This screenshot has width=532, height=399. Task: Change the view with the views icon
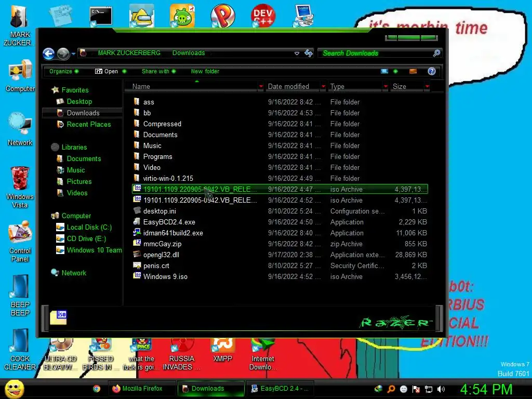coord(384,71)
